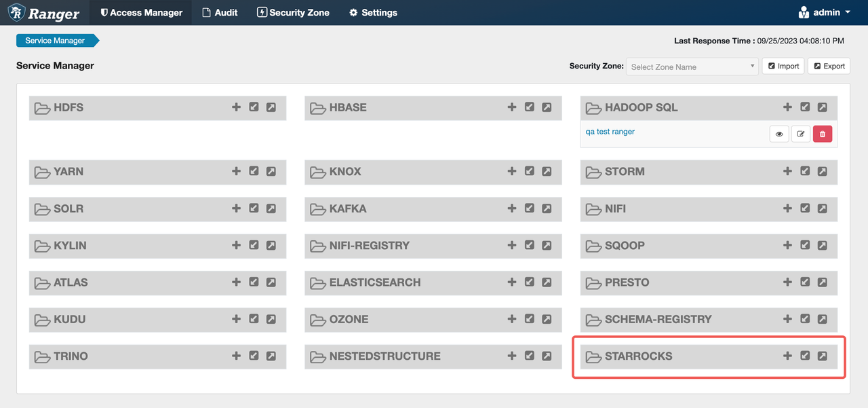Click the export icon for PRESTO
868x408 pixels.
pos(822,282)
